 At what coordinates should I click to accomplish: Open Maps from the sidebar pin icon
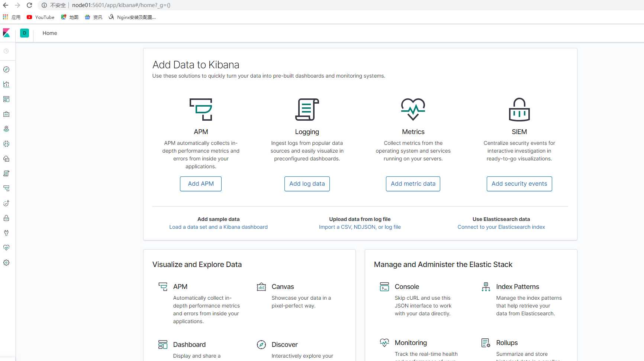(6, 129)
